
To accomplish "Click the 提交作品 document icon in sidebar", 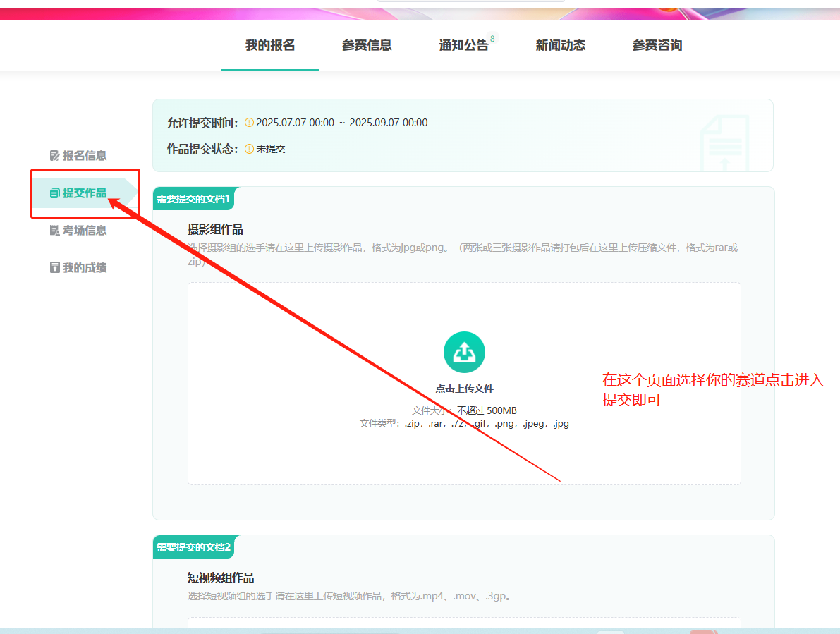I will tap(54, 193).
